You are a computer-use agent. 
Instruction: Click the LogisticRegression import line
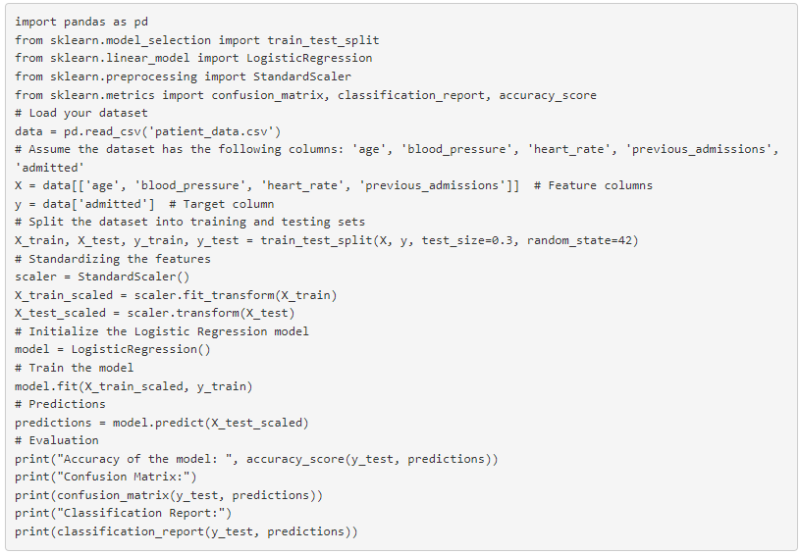[x=193, y=58]
